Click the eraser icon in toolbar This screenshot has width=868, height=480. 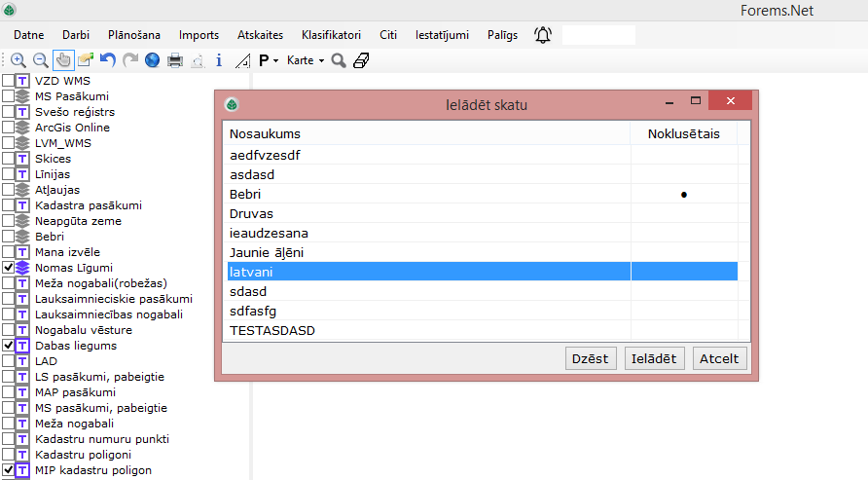tap(361, 60)
